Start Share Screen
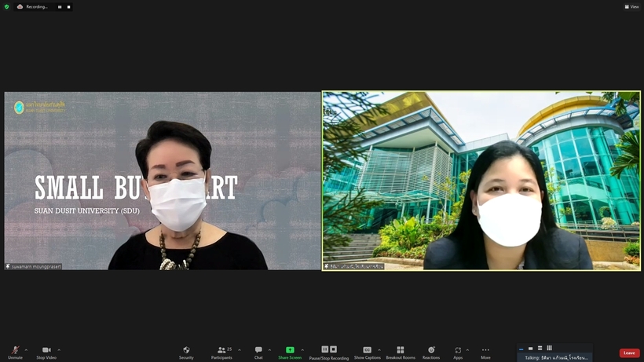644x362 pixels. (x=290, y=353)
